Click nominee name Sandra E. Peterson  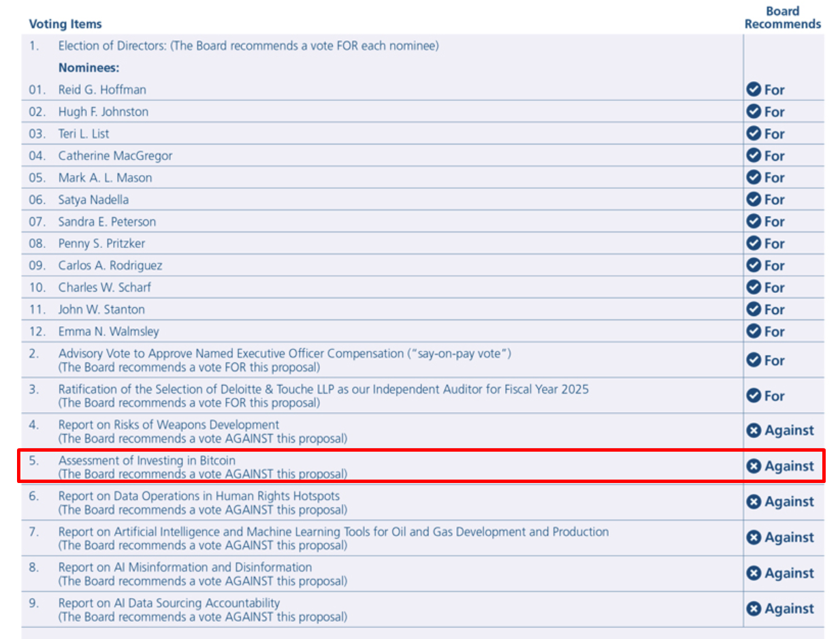(107, 221)
